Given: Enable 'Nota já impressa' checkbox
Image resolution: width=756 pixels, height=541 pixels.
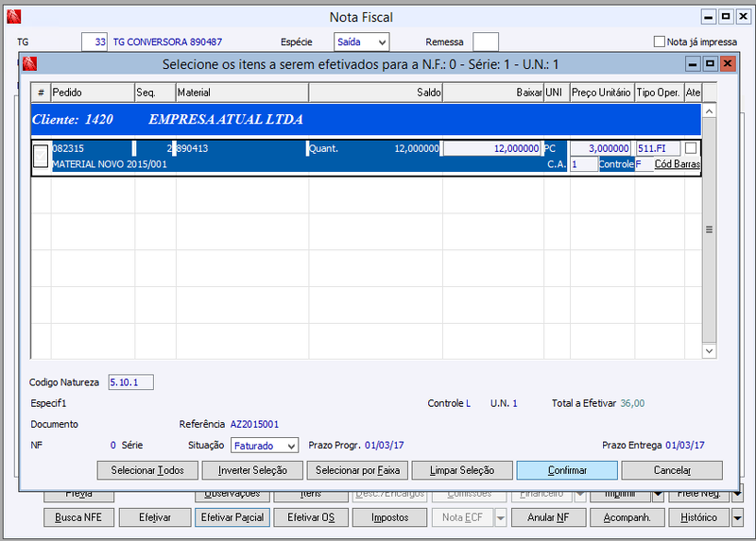Looking at the screenshot, I should point(659,42).
